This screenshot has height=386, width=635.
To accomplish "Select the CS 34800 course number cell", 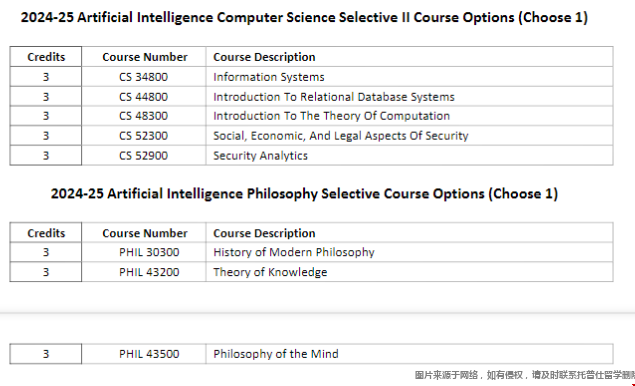I will click(143, 77).
